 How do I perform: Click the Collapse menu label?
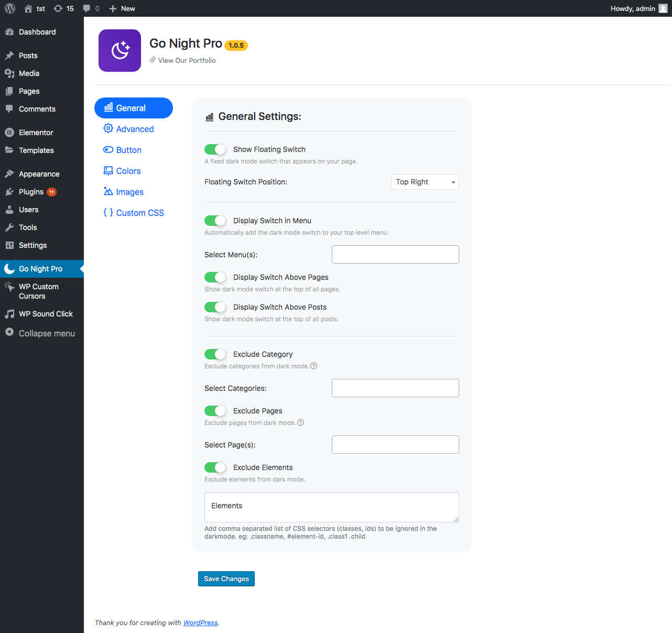[x=47, y=333]
